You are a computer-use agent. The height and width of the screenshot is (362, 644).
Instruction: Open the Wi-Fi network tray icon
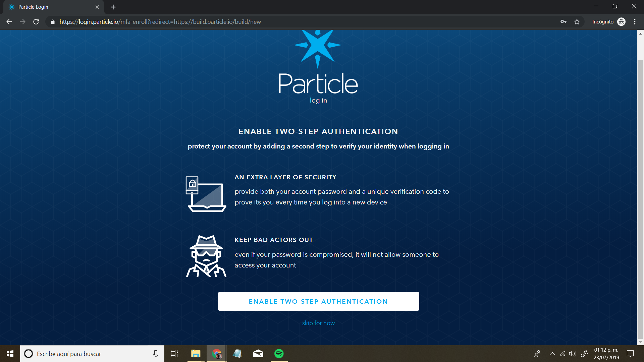point(563,354)
